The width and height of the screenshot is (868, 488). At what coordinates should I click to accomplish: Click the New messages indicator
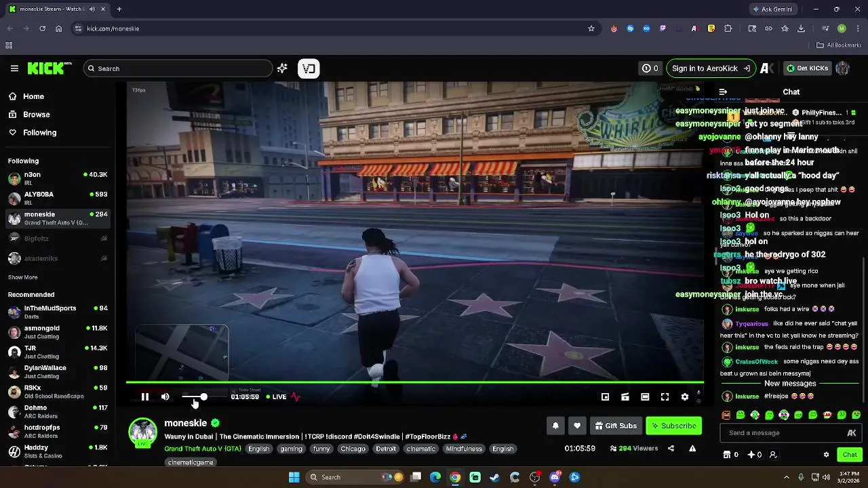point(790,384)
